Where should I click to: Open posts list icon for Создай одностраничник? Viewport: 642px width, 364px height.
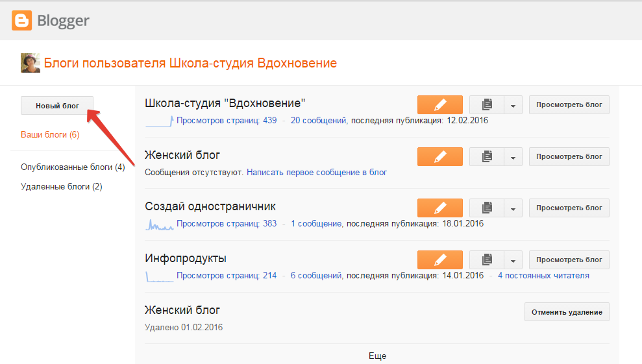click(487, 208)
